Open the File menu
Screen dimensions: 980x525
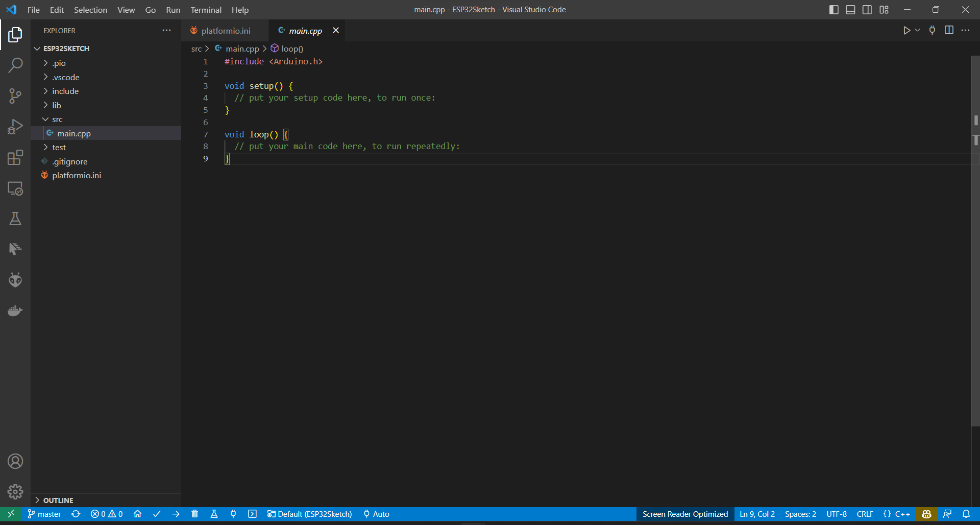[33, 10]
